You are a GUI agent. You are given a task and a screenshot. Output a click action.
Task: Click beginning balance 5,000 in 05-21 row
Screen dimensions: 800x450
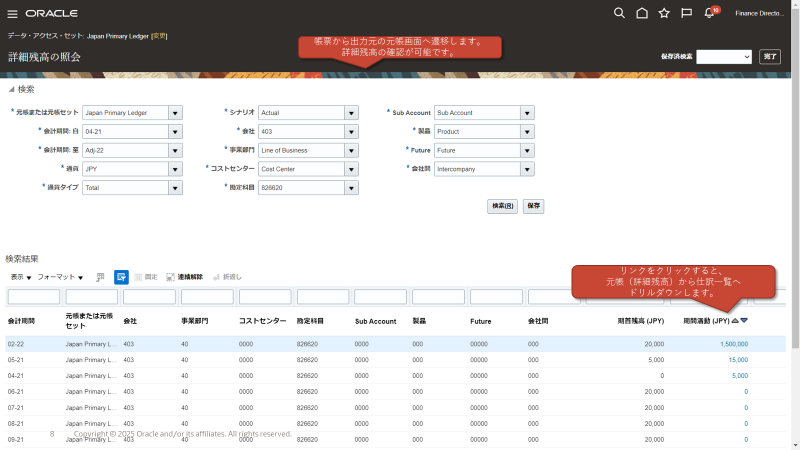pos(656,360)
